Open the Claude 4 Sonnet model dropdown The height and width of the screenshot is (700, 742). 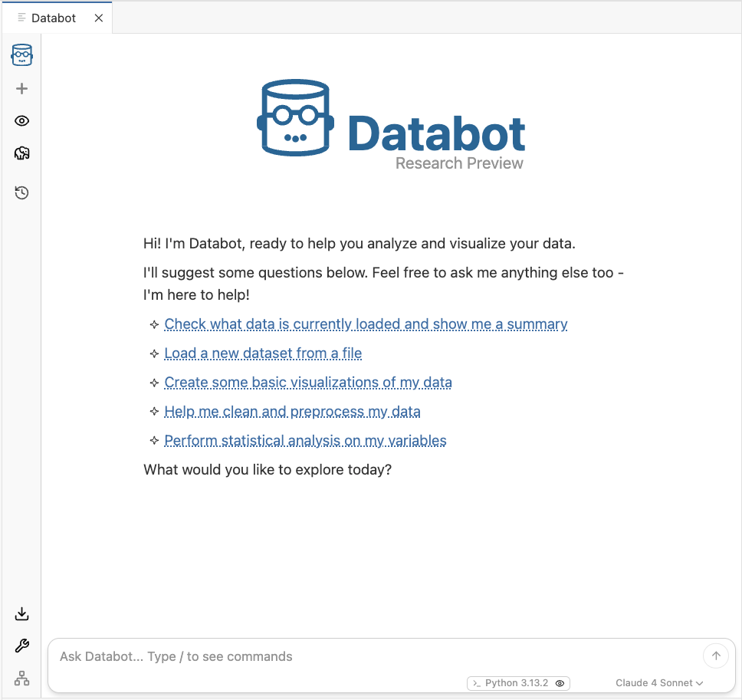click(x=654, y=682)
